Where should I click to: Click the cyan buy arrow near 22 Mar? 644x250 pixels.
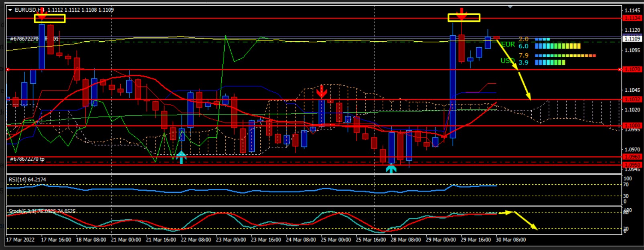181,157
